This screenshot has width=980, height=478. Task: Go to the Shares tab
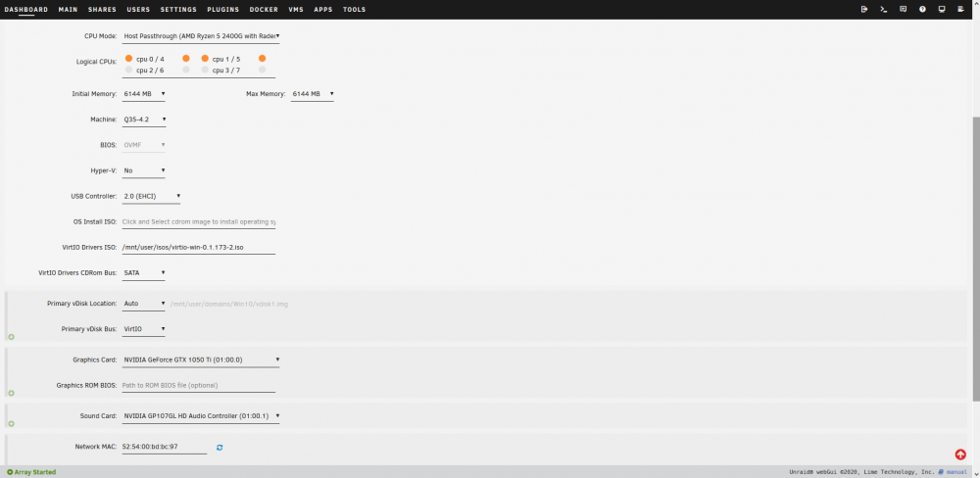[102, 10]
